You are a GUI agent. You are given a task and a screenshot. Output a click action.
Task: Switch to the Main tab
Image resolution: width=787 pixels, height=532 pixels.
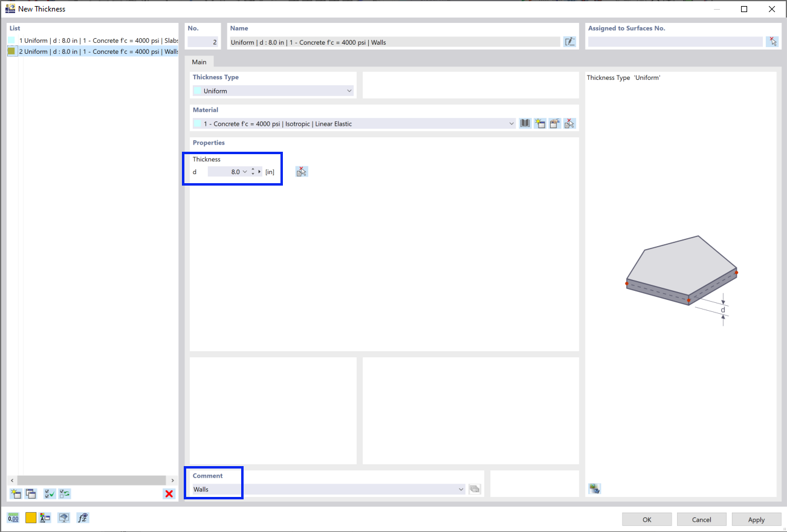tap(199, 62)
